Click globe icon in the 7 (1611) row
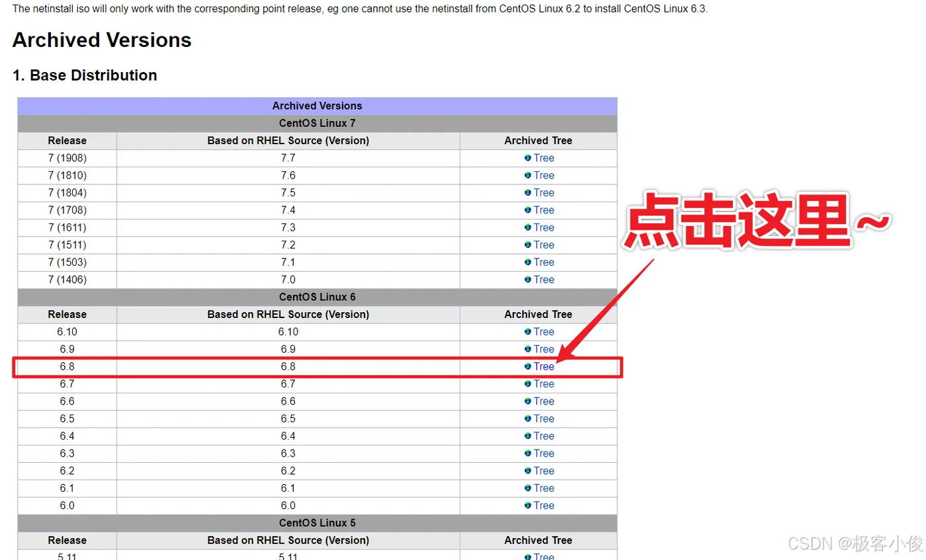This screenshot has width=926, height=560. (x=528, y=227)
